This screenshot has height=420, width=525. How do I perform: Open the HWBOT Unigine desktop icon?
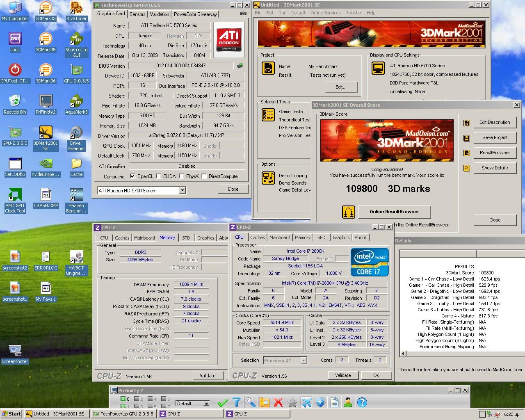click(76, 263)
